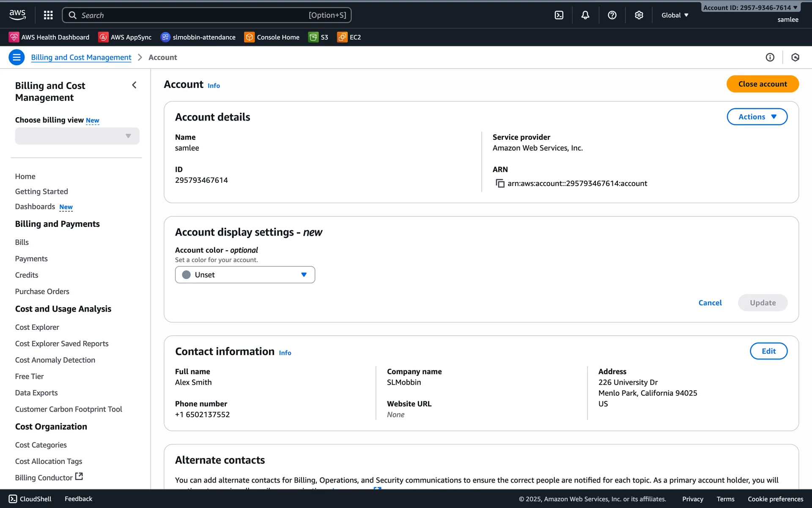
Task: Open the notifications bell icon
Action: point(585,15)
